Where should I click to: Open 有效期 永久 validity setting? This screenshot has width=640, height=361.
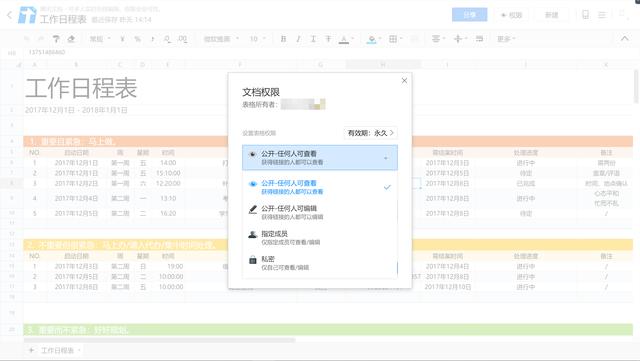tap(371, 133)
